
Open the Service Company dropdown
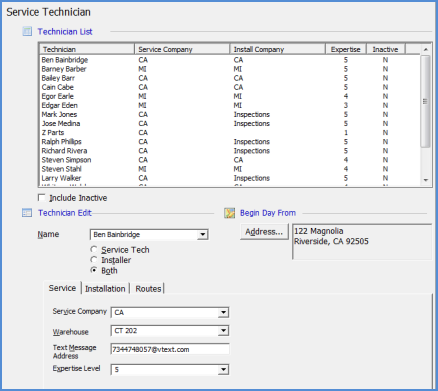[x=223, y=313]
